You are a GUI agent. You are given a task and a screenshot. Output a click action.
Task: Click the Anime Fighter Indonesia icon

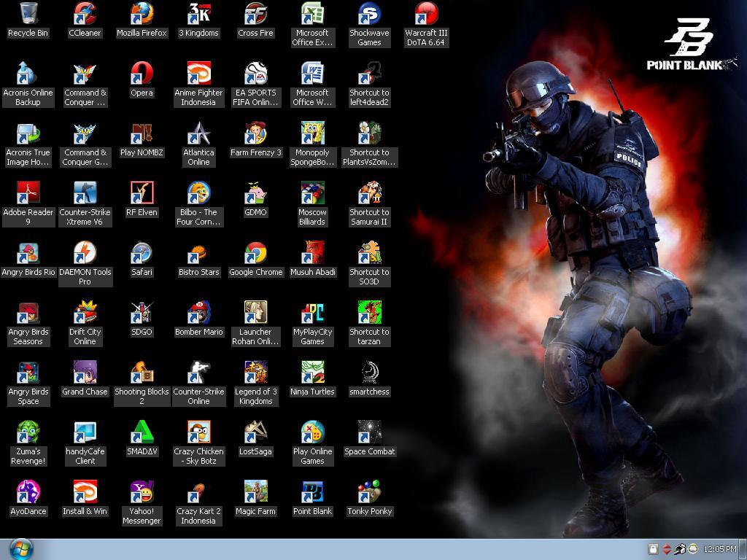pyautogui.click(x=198, y=74)
